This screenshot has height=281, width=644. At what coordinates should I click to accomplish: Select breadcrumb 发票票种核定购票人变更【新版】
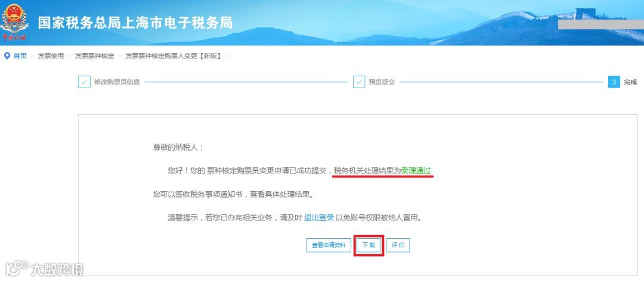[x=174, y=56]
